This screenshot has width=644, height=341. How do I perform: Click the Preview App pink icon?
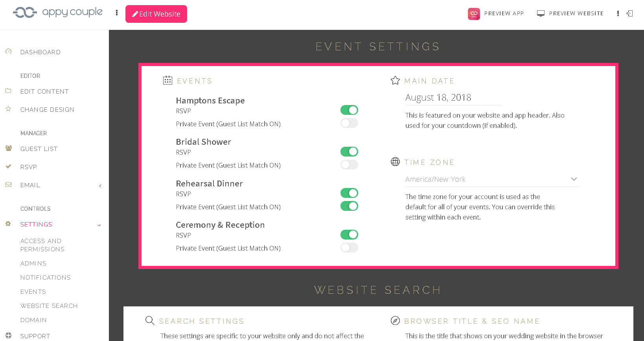coord(474,14)
